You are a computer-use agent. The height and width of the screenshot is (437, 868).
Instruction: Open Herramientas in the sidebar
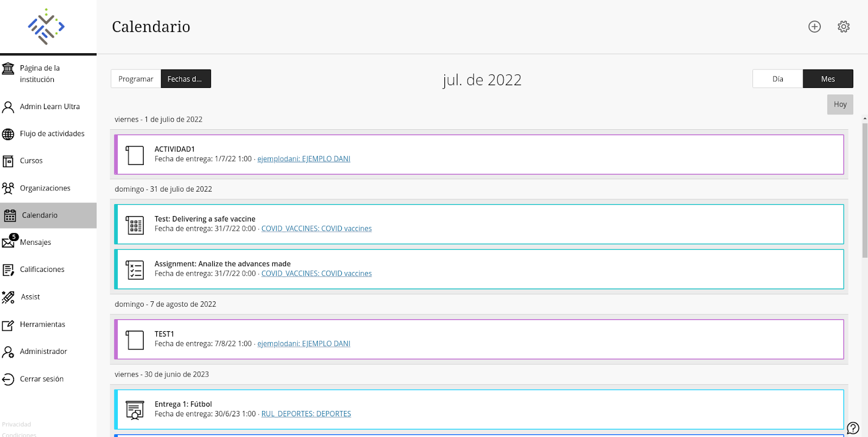point(48,325)
